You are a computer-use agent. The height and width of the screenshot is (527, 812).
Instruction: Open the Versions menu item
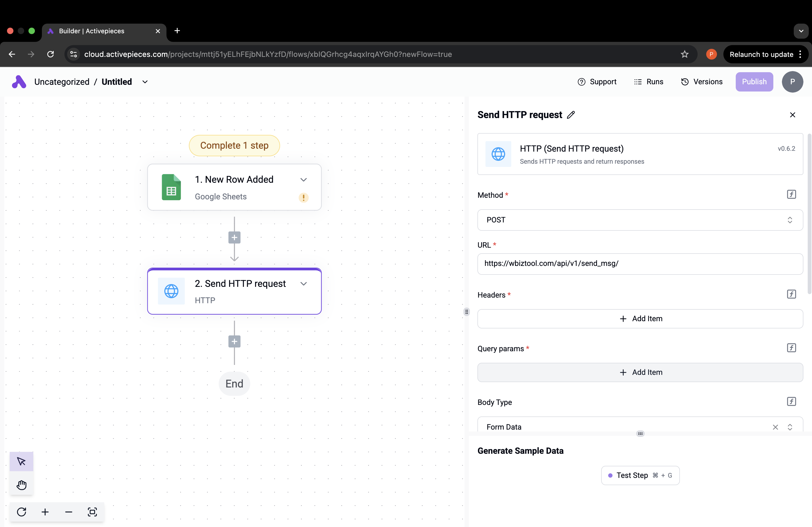[702, 82]
